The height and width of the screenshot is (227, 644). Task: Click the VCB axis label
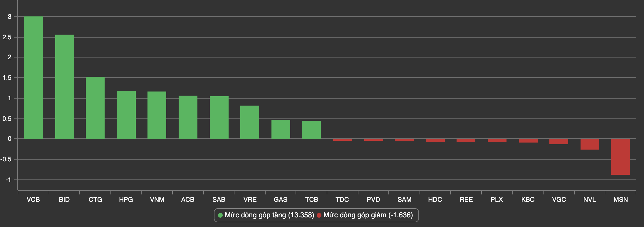[33, 200]
